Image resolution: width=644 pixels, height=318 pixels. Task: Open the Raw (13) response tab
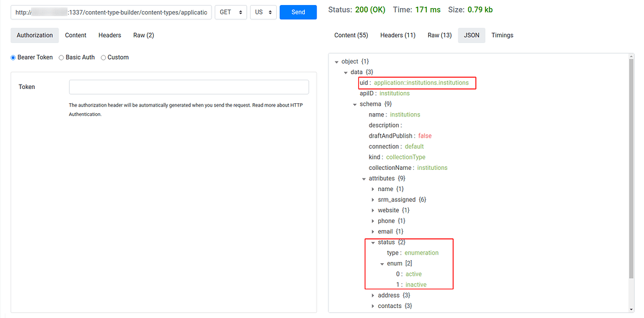(439, 35)
